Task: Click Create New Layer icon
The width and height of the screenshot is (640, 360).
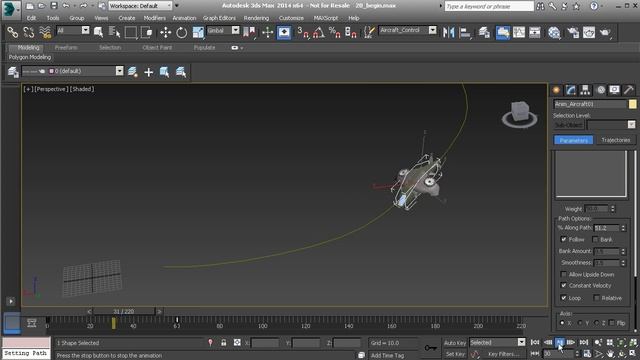Action: (132, 72)
